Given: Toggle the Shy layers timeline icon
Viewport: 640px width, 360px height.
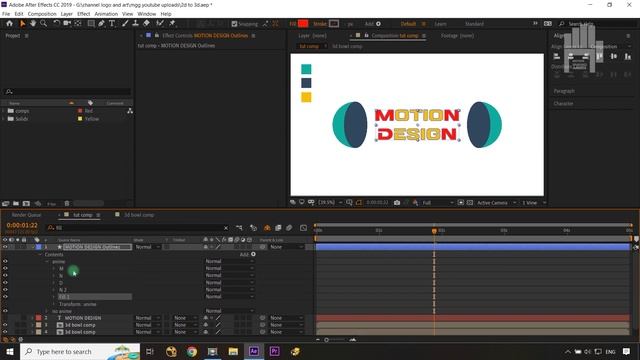Looking at the screenshot, I should point(267,228).
